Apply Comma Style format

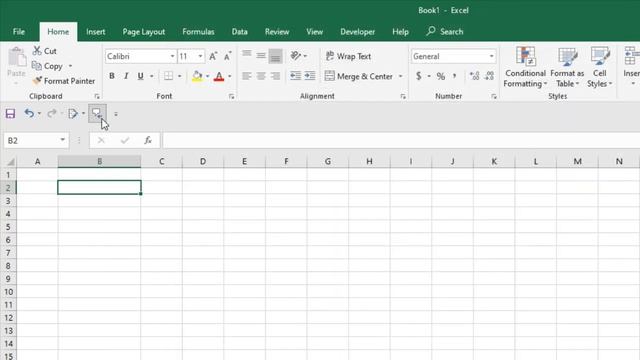454,76
